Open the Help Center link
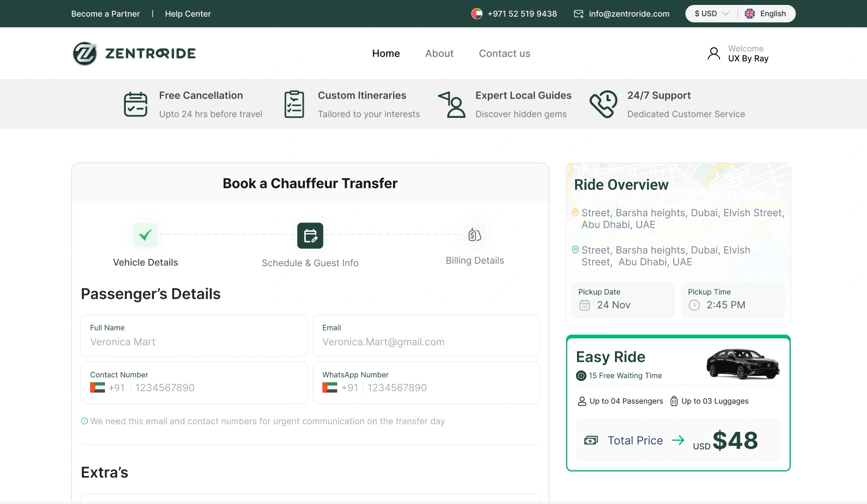Screen dimensions: 867x504 [x=188, y=14]
